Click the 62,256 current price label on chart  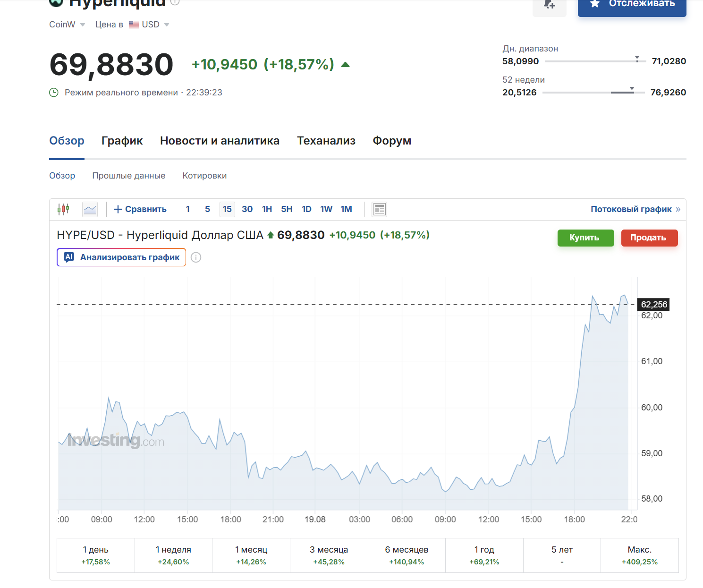654,305
